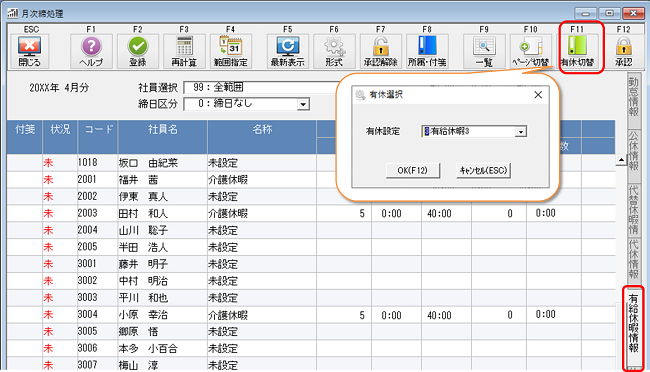Viewport: 650px width, 372px height.
Task: Open 所属・付箋 binder icon
Action: 427,51
